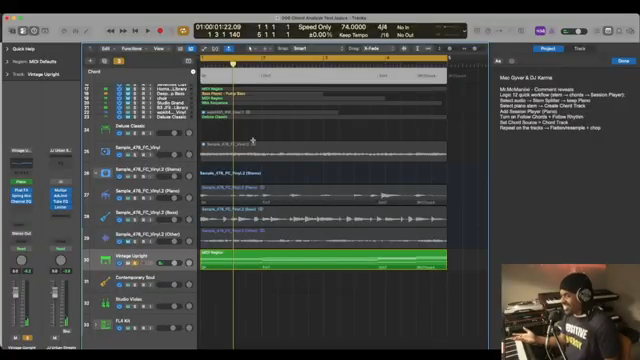Toggle the Quick Help question mark button
This screenshot has height=360, width=640.
point(34,31)
